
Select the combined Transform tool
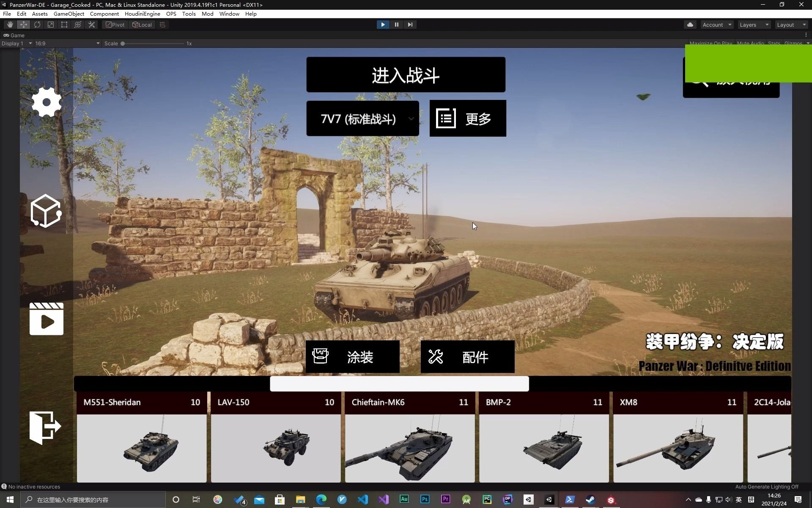click(x=78, y=25)
